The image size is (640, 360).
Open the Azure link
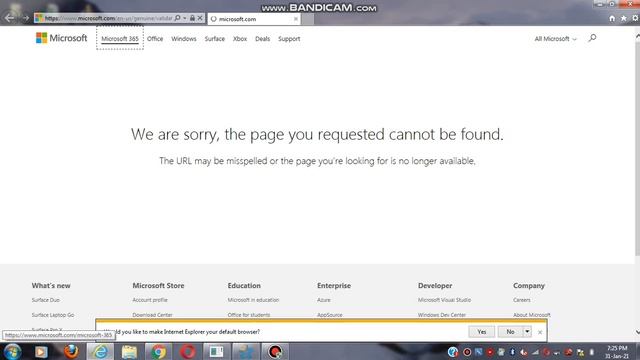324,300
